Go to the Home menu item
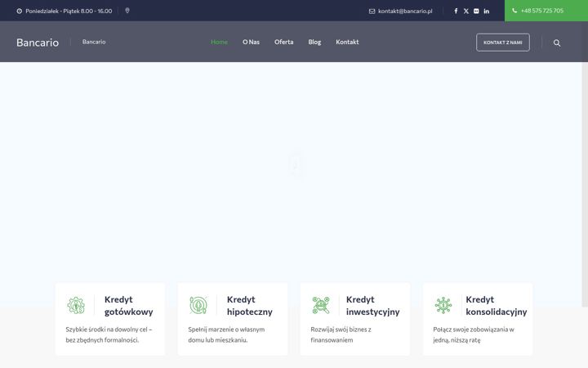 coord(219,42)
